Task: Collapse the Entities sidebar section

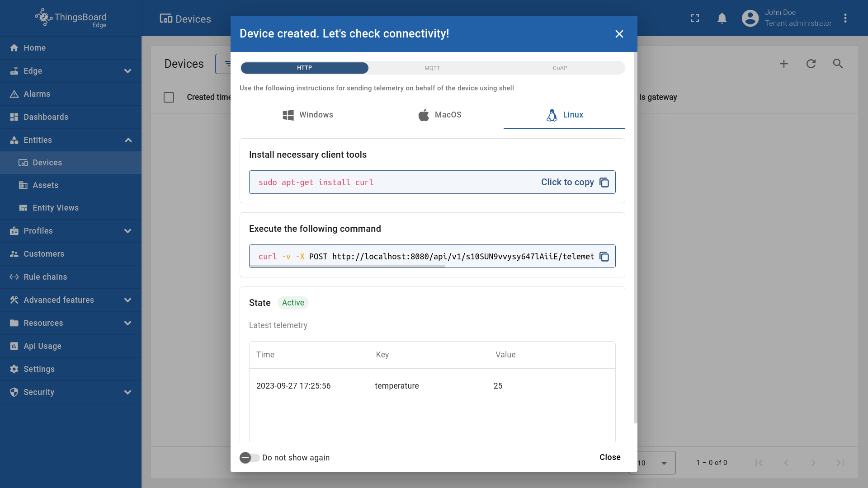Action: pos(128,140)
